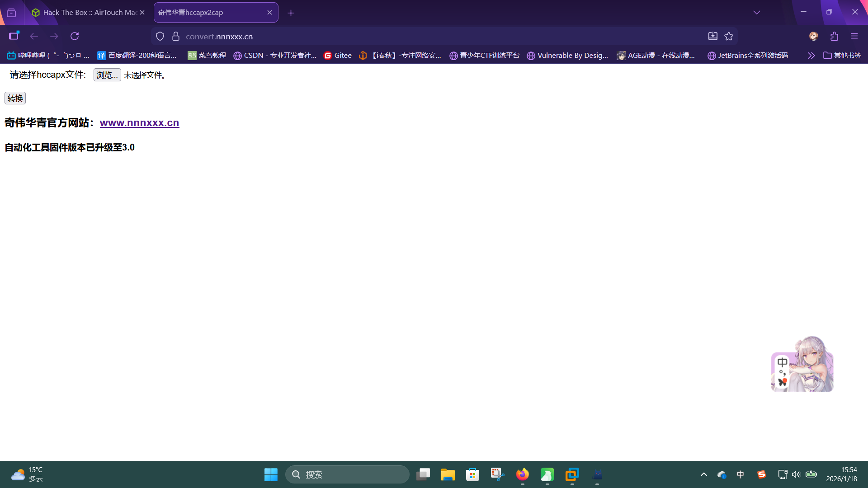Open the tracking protection shield icon
Viewport: 868px width, 488px height.
pyautogui.click(x=160, y=36)
